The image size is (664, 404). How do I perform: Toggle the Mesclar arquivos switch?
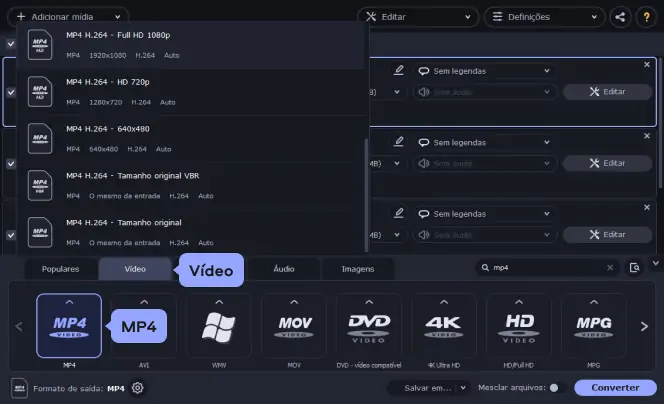(x=555, y=388)
